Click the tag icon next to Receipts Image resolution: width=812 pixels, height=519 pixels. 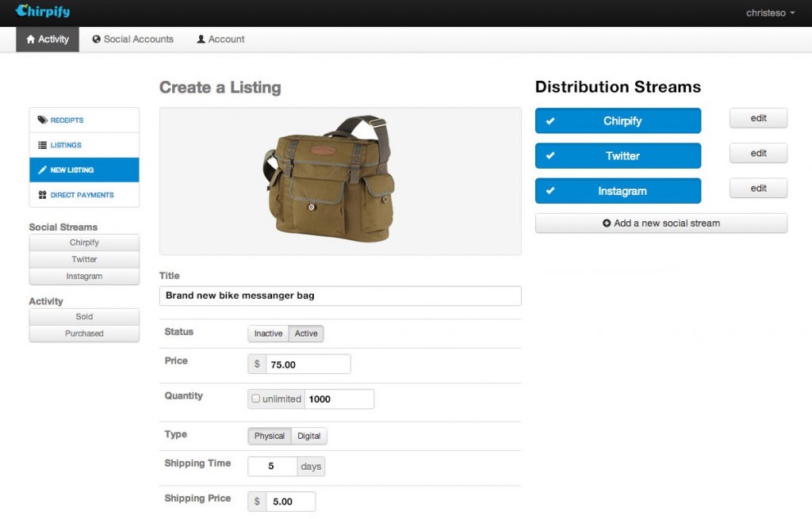pyautogui.click(x=43, y=120)
